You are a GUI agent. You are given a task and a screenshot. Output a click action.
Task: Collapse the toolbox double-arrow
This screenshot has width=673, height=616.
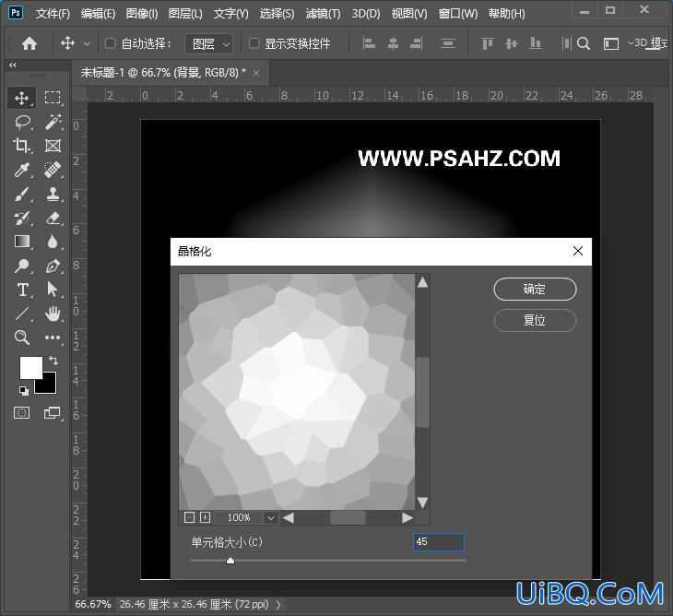(13, 65)
